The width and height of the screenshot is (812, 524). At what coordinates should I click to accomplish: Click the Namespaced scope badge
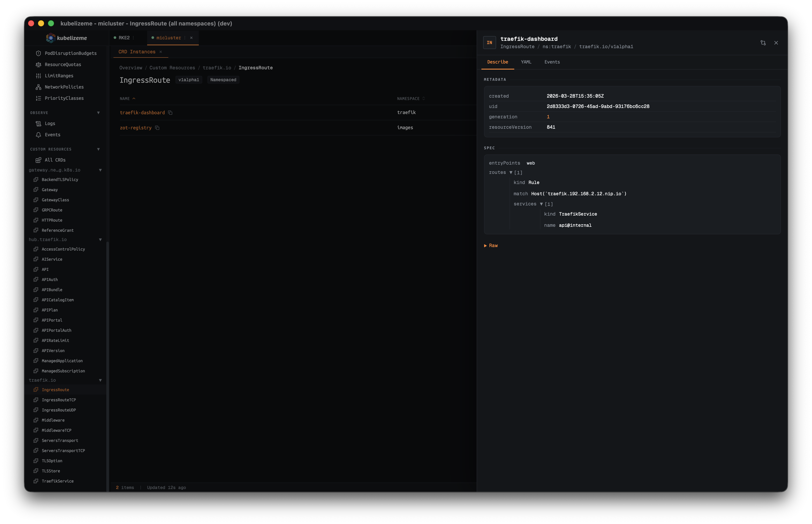click(x=223, y=80)
